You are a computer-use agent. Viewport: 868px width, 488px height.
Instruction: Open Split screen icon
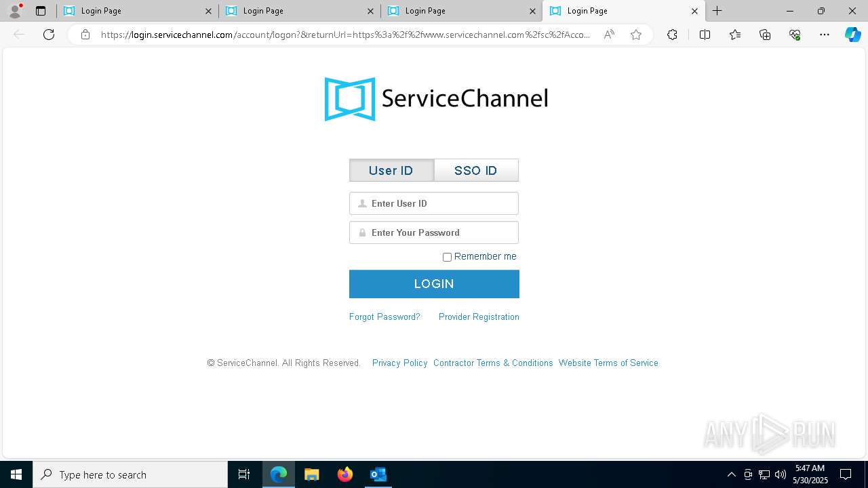click(705, 35)
